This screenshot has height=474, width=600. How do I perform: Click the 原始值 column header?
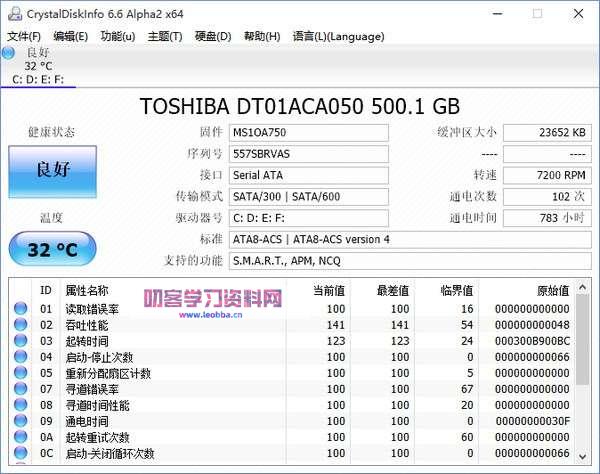553,290
